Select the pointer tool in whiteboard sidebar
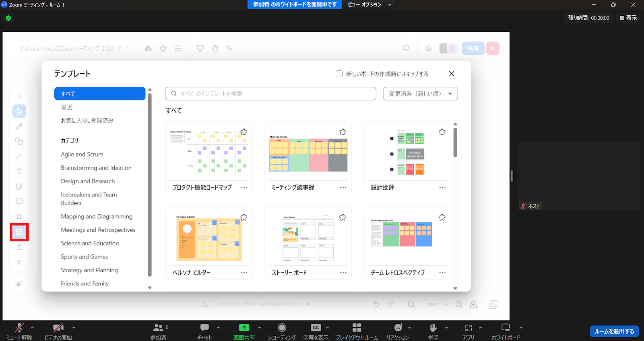The image size is (644, 341). click(x=19, y=111)
